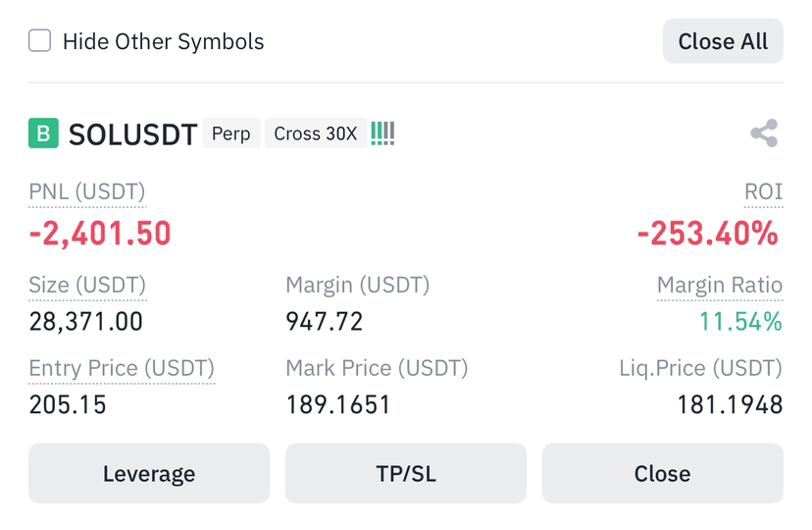
Task: Click the Close All button
Action: pyautogui.click(x=723, y=41)
